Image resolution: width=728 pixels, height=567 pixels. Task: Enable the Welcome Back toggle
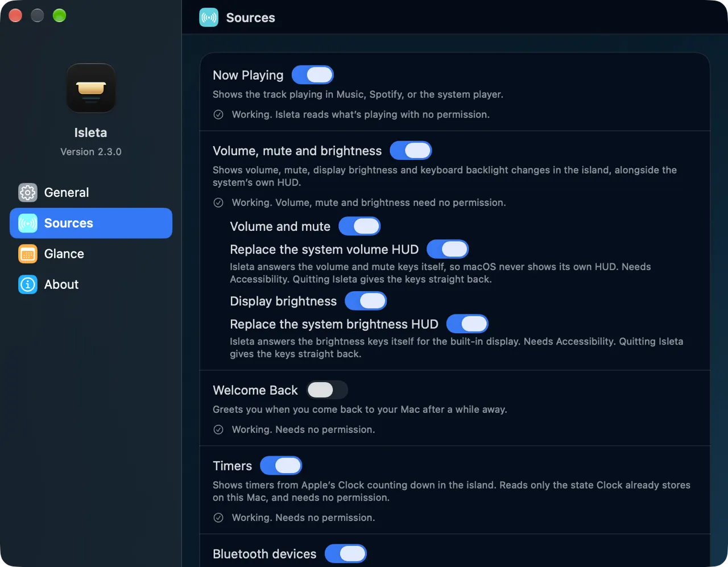[327, 390]
